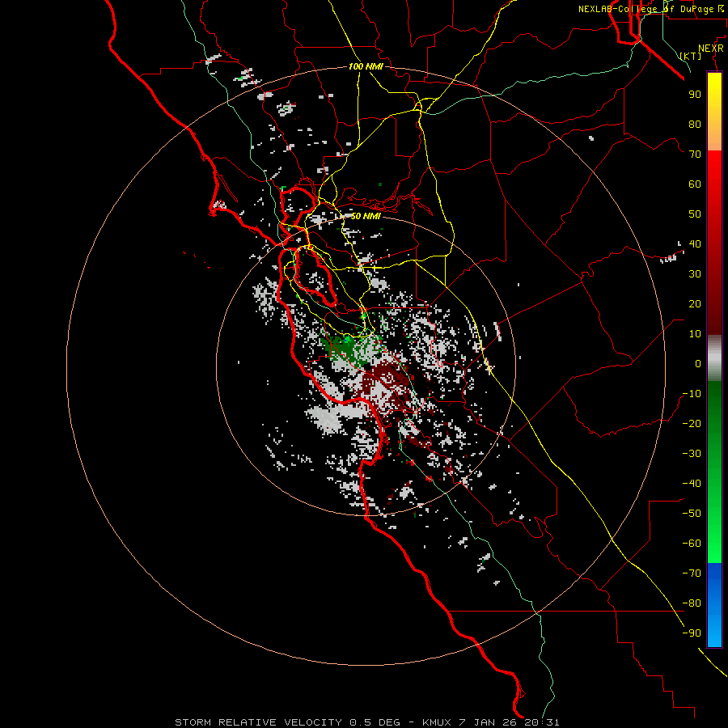
Task: Select the positive 20 scale label
Action: tap(695, 303)
